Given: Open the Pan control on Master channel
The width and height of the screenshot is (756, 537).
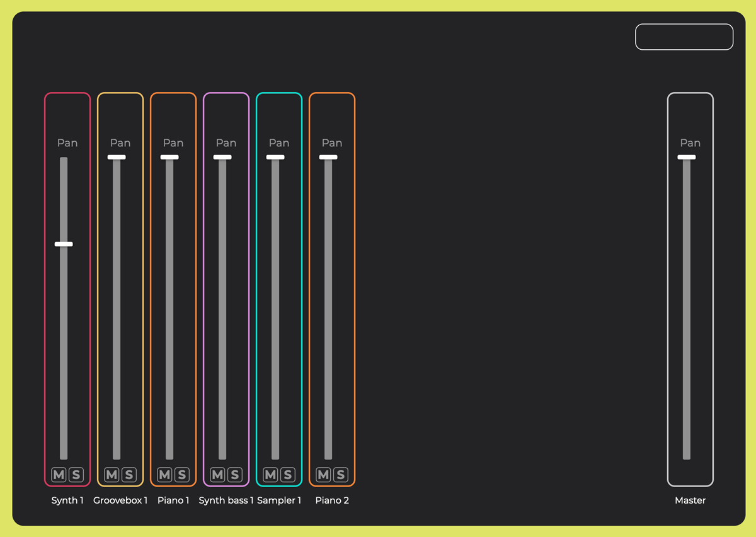Looking at the screenshot, I should [x=690, y=143].
